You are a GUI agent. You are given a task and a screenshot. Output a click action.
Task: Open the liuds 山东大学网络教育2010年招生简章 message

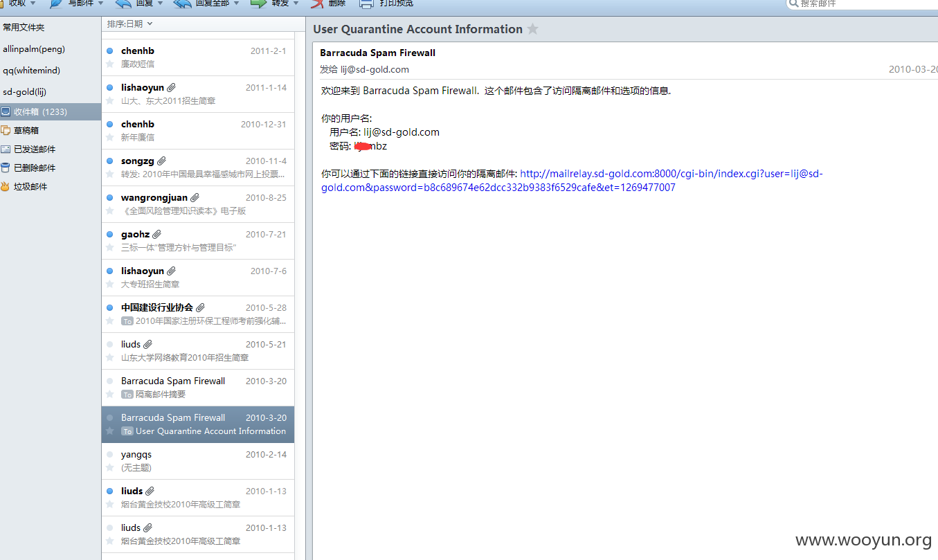coord(198,351)
